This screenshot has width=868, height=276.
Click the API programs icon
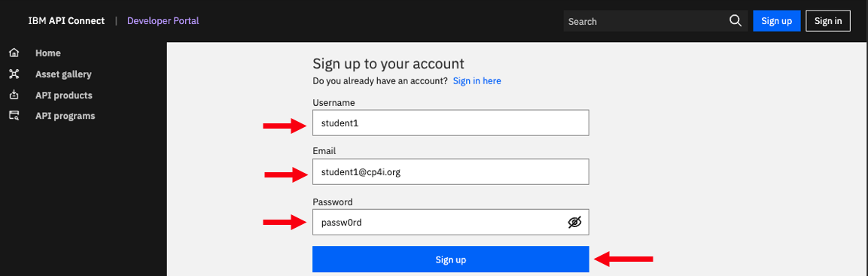(x=14, y=116)
